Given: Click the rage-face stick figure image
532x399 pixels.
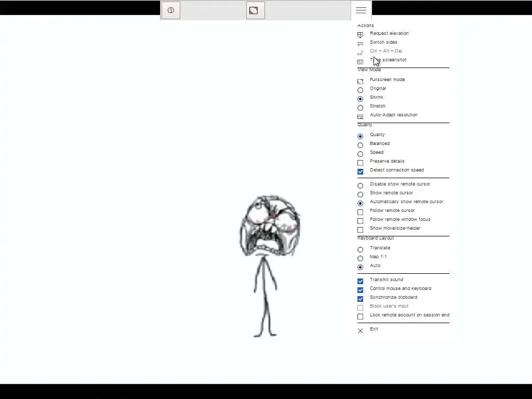Looking at the screenshot, I should coord(270,266).
